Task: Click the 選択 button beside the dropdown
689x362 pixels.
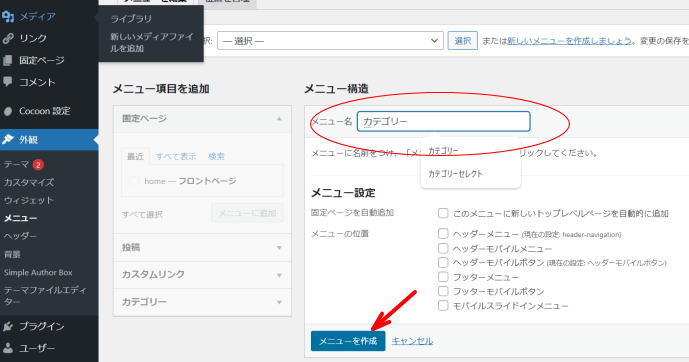Action: [463, 41]
